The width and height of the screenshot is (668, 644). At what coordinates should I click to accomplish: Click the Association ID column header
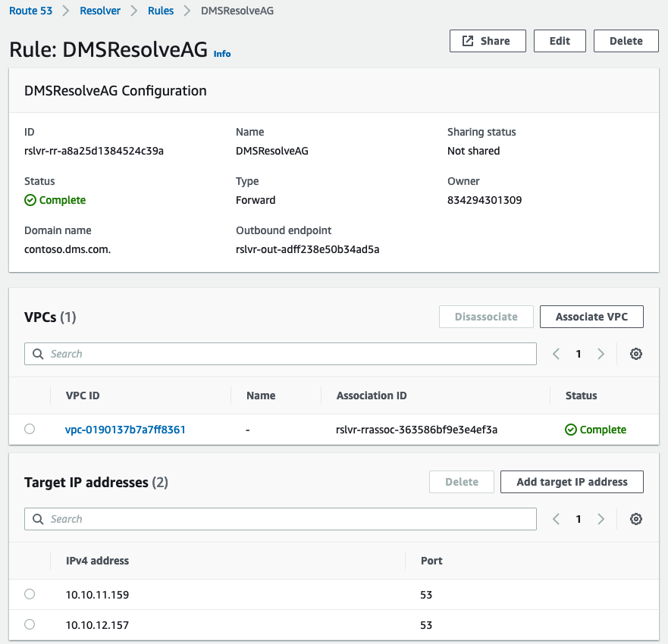372,395
